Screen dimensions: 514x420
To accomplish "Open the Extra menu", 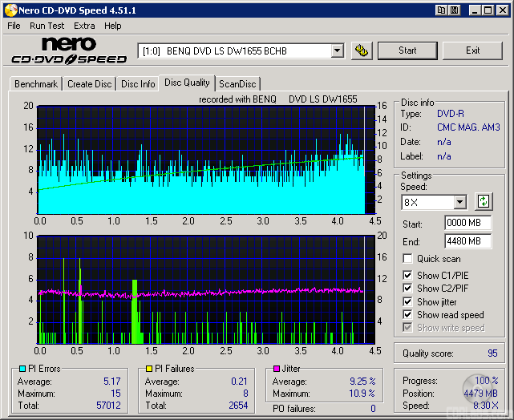I will (x=84, y=26).
